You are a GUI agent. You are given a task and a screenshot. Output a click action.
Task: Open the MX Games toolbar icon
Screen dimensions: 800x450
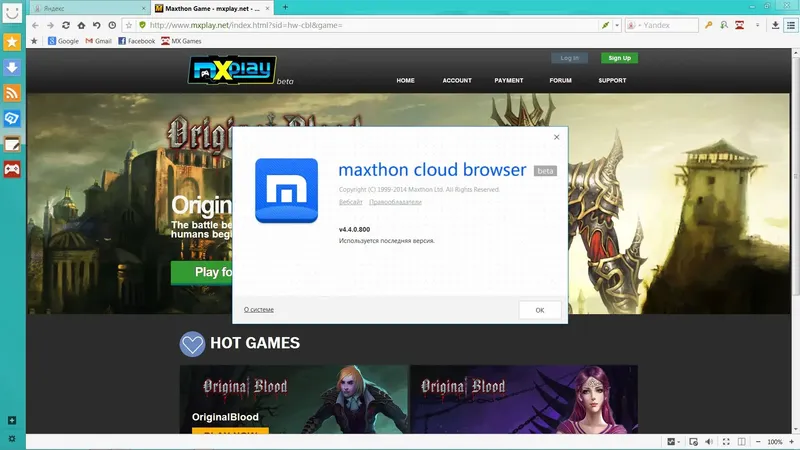[739, 25]
